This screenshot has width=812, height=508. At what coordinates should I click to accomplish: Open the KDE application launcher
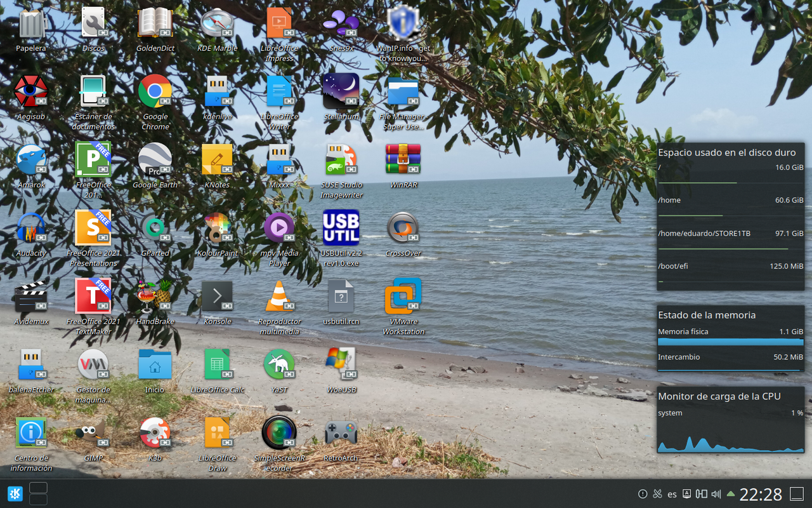click(15, 493)
